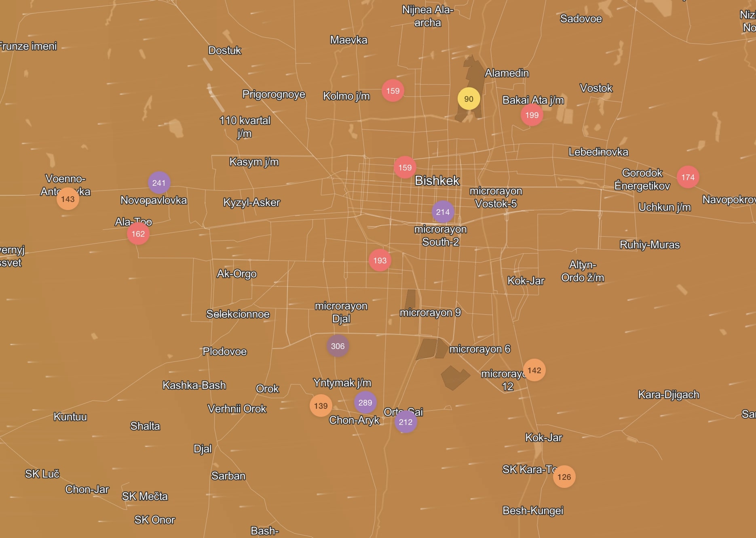Open the red 193 sensor marker
This screenshot has width=756, height=538.
380,261
